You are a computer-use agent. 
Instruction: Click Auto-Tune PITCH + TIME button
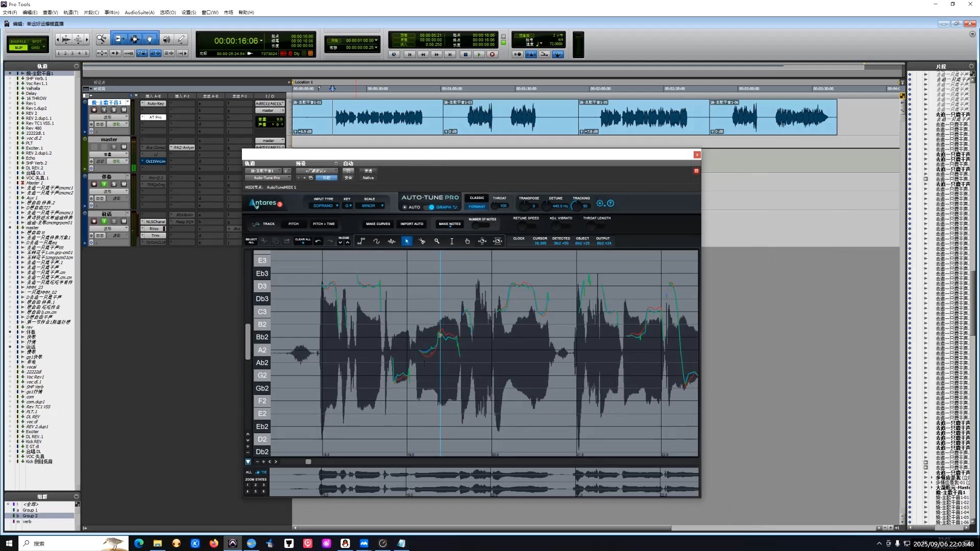pos(324,224)
